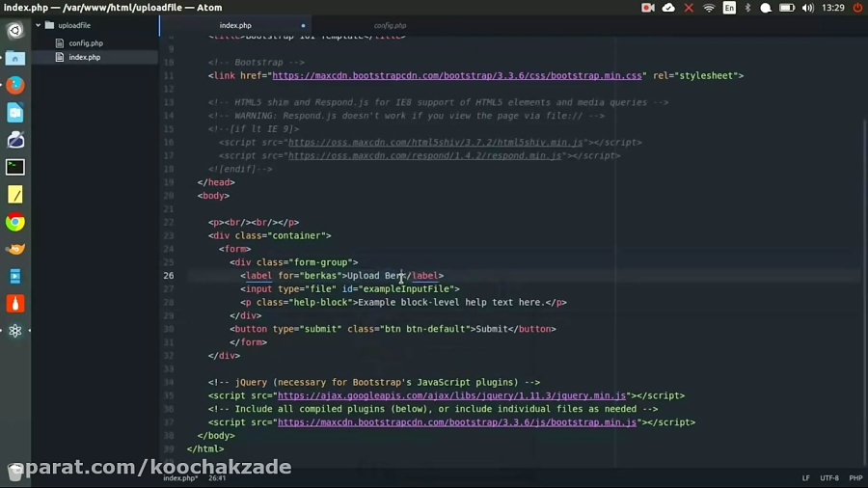Open the Ubuntu Dash launcher icon
The height and width of the screenshot is (488, 868).
pos(14,30)
